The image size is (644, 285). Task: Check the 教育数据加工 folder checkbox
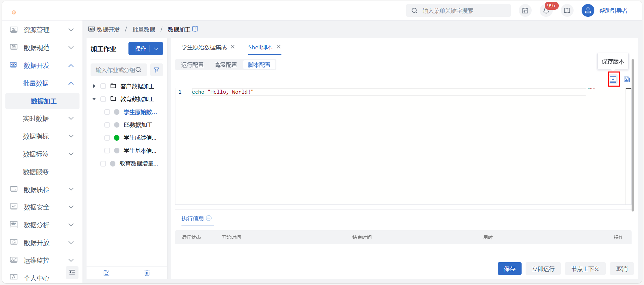pos(103,99)
